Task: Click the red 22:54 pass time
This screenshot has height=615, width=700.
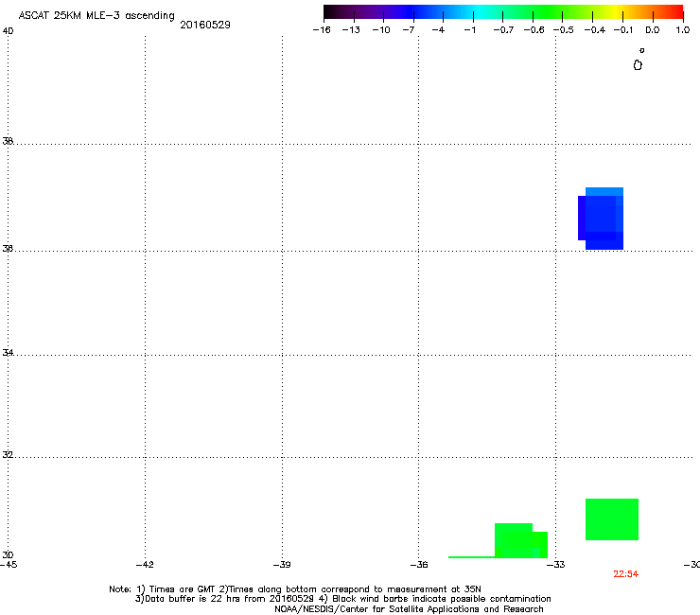Action: point(626,574)
